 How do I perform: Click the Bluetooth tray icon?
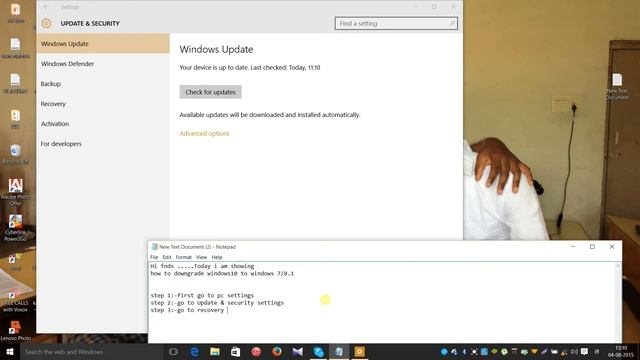click(464, 352)
